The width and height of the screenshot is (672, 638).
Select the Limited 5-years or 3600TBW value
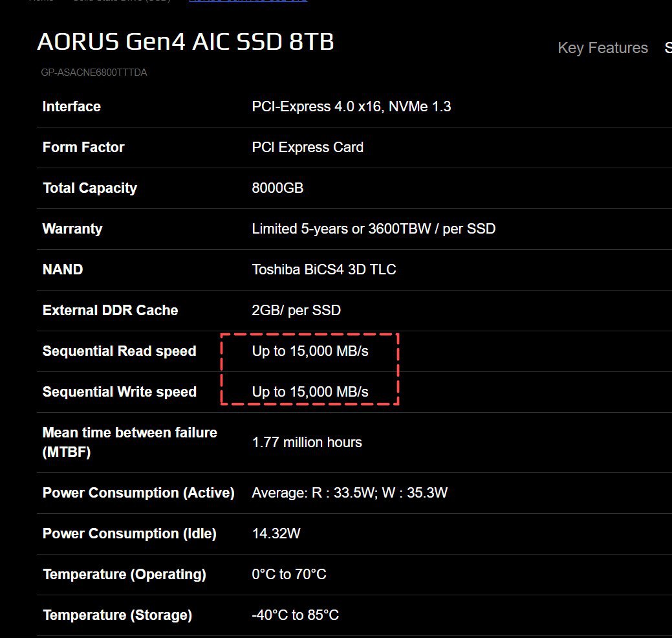[374, 228]
